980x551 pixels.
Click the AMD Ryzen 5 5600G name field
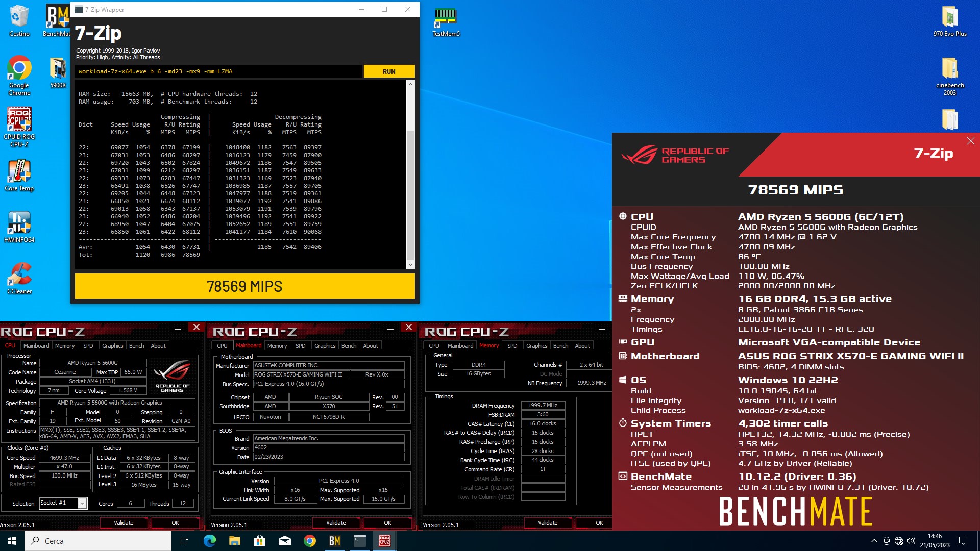[x=92, y=363]
